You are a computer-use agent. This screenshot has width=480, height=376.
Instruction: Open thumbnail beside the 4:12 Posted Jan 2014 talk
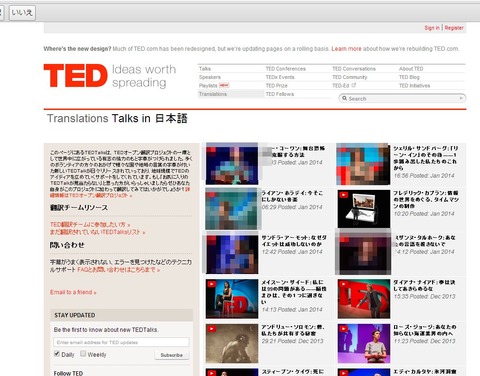click(364, 253)
